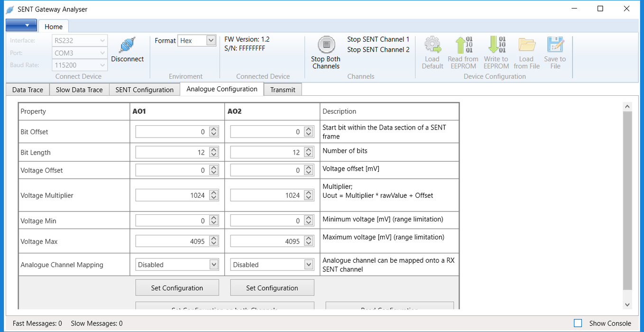644x332 pixels.
Task: Click Stop SENT Channel 2
Action: coord(378,49)
